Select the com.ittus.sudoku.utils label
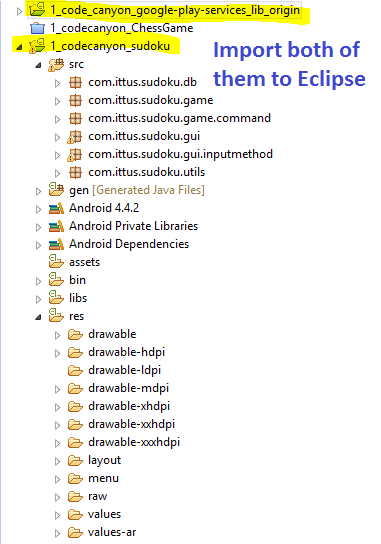 pos(146,172)
